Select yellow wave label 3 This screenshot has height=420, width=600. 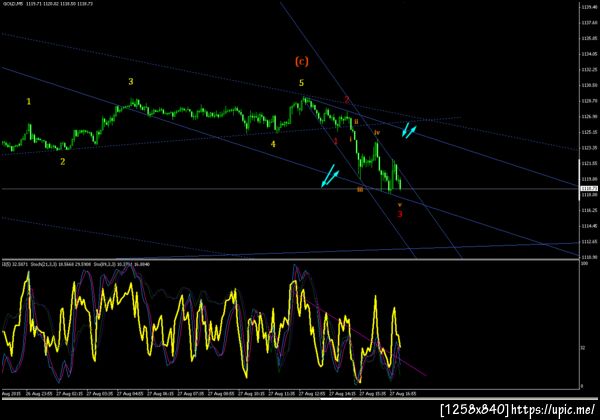coord(131,81)
